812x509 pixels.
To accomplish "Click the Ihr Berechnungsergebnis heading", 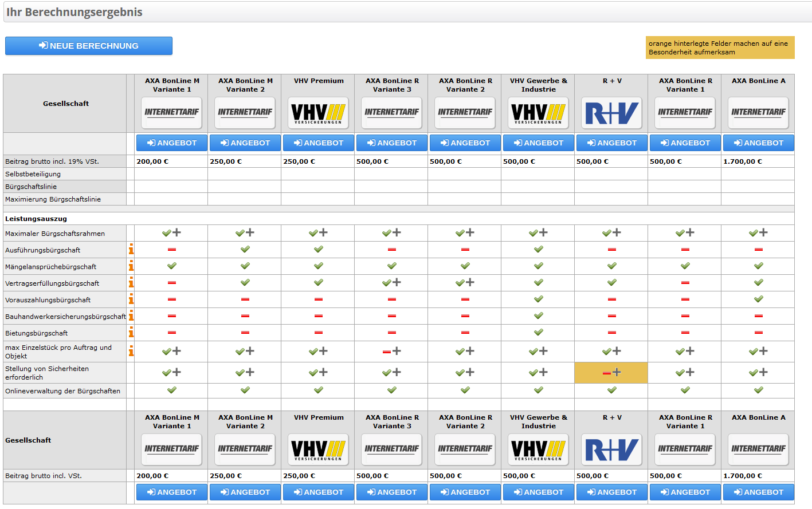I will click(x=74, y=12).
